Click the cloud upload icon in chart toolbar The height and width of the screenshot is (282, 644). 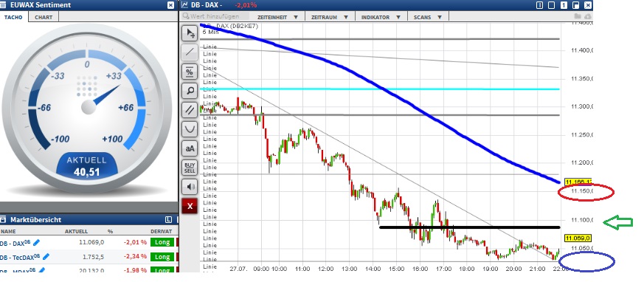click(587, 16)
